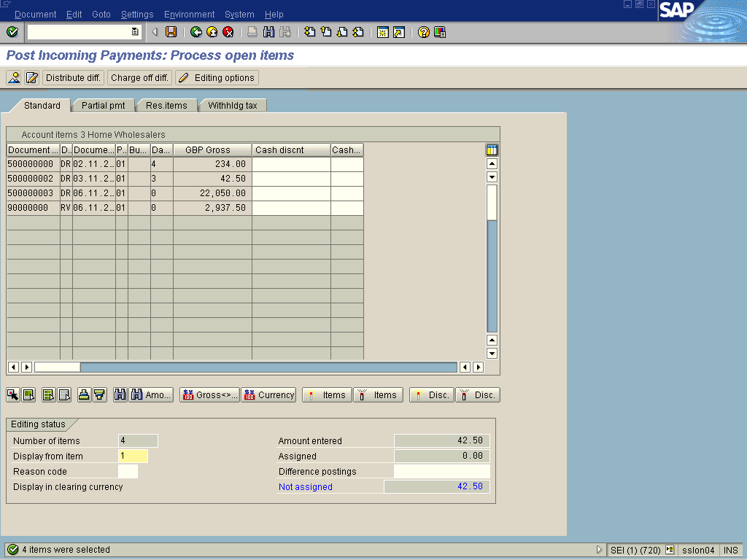Toggle the INS insert mode indicator

731,551
